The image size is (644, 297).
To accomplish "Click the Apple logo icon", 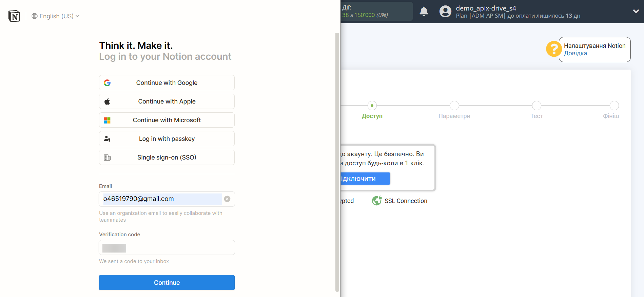I will click(x=107, y=101).
